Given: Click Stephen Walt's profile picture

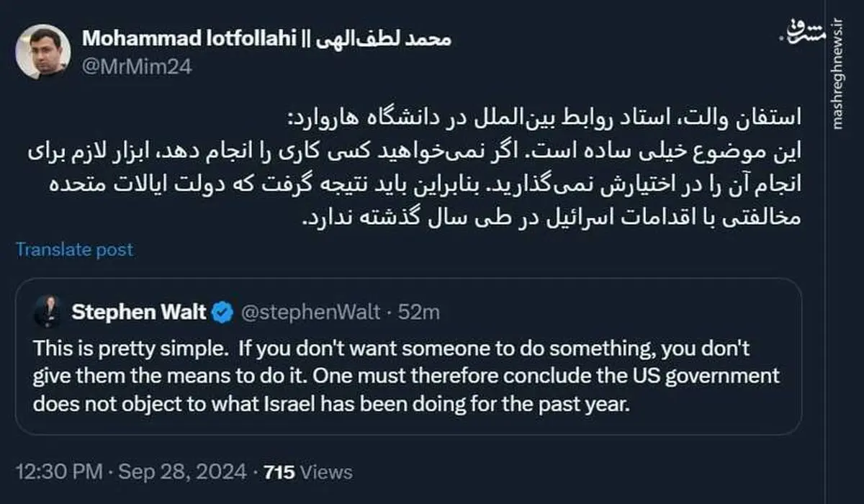Looking at the screenshot, I should click(x=48, y=312).
